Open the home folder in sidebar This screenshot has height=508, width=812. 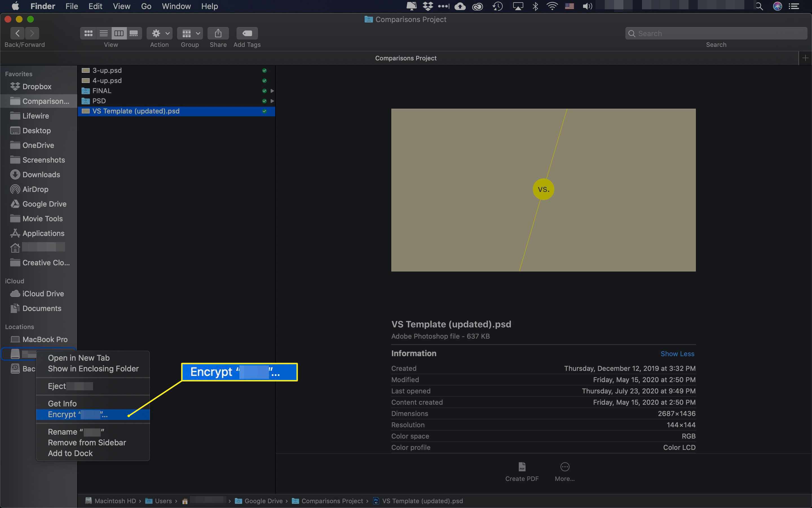(x=37, y=248)
